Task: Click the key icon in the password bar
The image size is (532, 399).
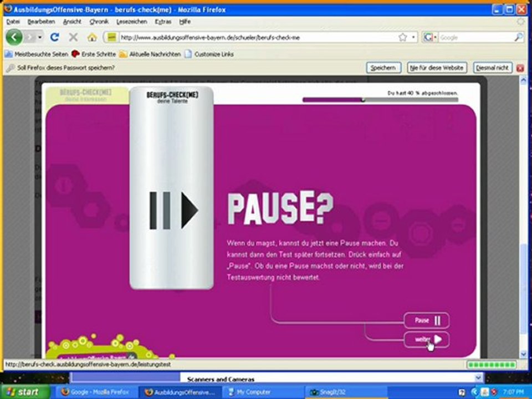Action: [11, 68]
